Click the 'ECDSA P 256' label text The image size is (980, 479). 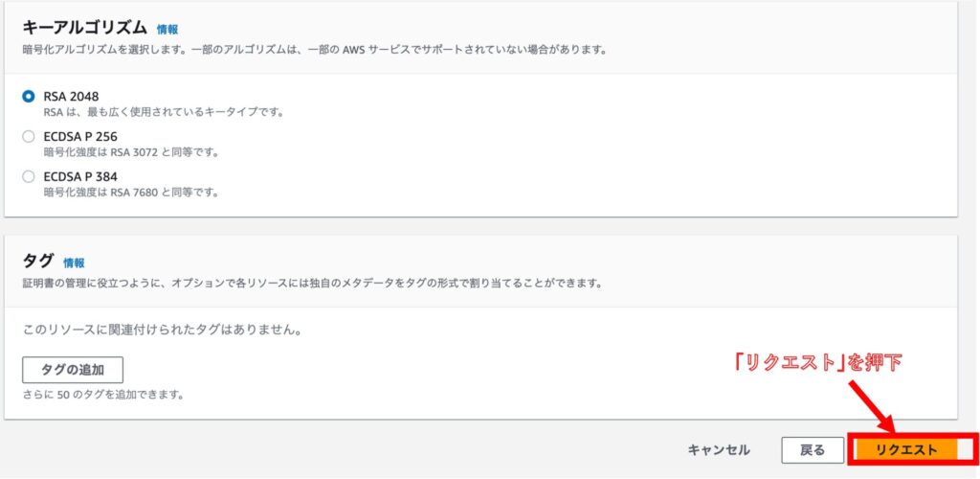[80, 137]
